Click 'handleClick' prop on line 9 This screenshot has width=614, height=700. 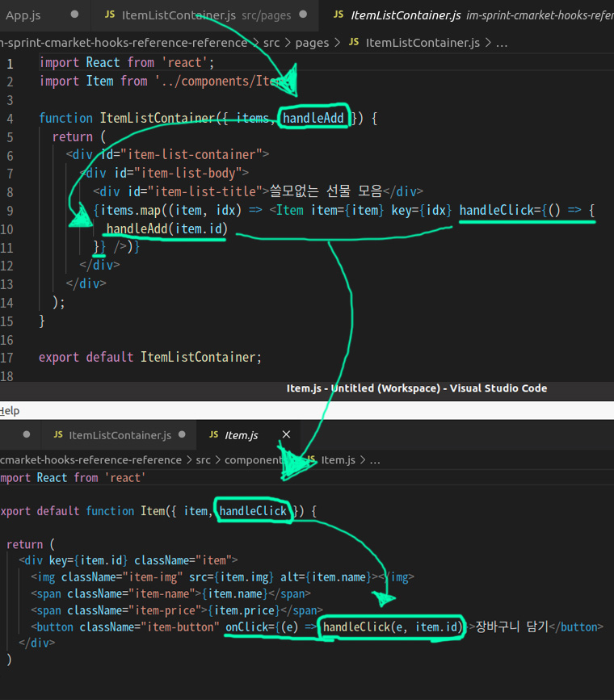tap(497, 210)
